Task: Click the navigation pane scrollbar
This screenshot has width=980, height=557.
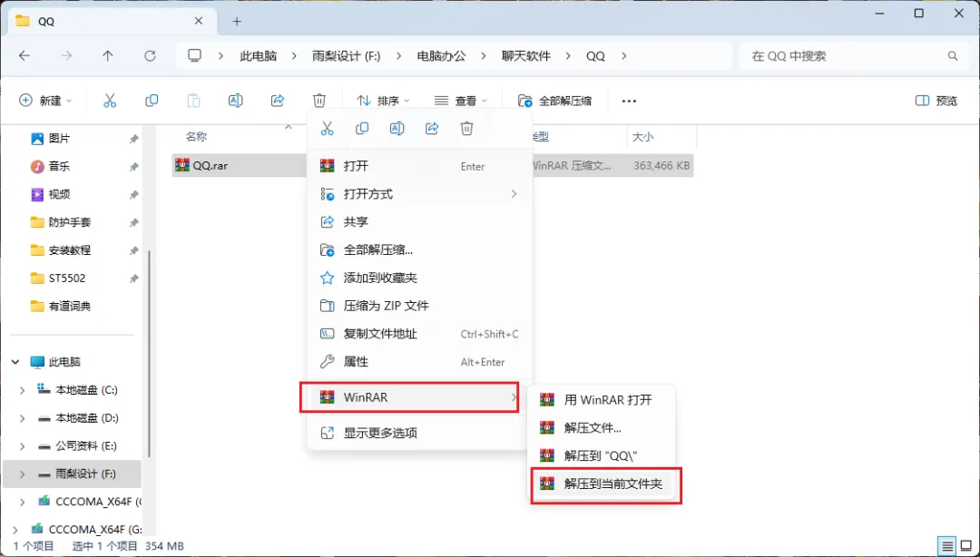Action: pyautogui.click(x=149, y=355)
